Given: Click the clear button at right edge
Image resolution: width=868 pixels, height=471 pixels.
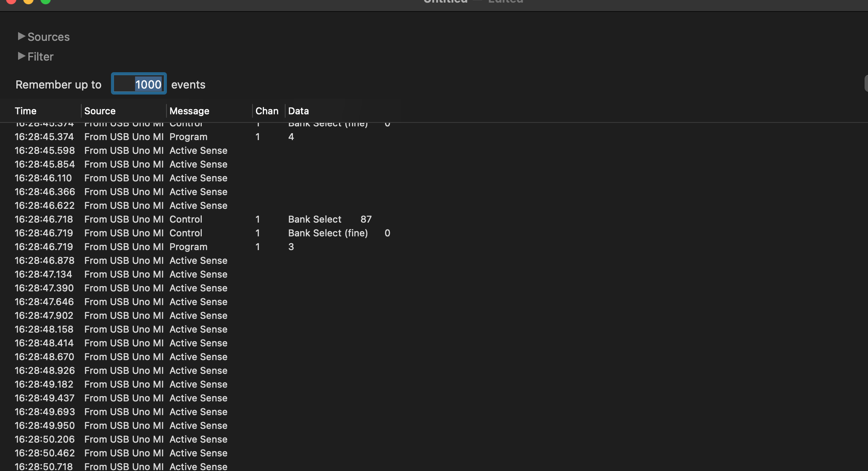Looking at the screenshot, I should coord(865,83).
